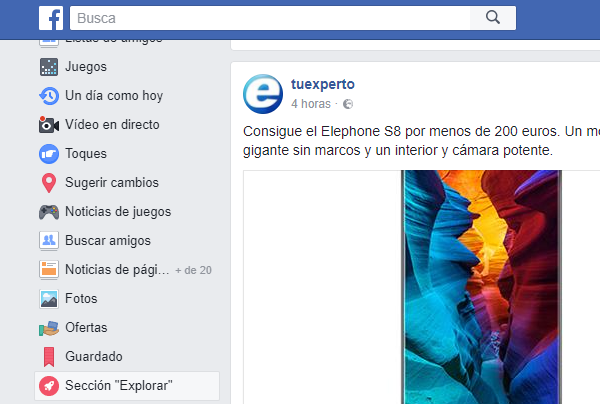
Task: Click the Buscar amigos icon
Action: pos(49,241)
